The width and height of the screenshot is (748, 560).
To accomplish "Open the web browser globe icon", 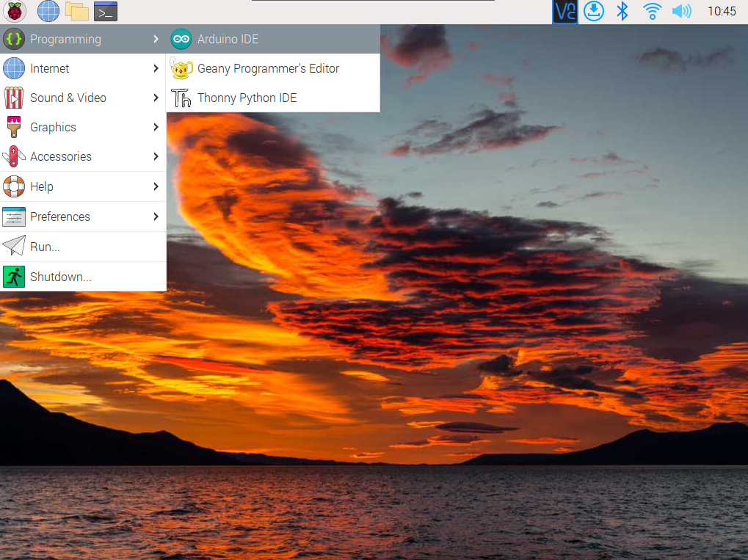I will coord(48,11).
